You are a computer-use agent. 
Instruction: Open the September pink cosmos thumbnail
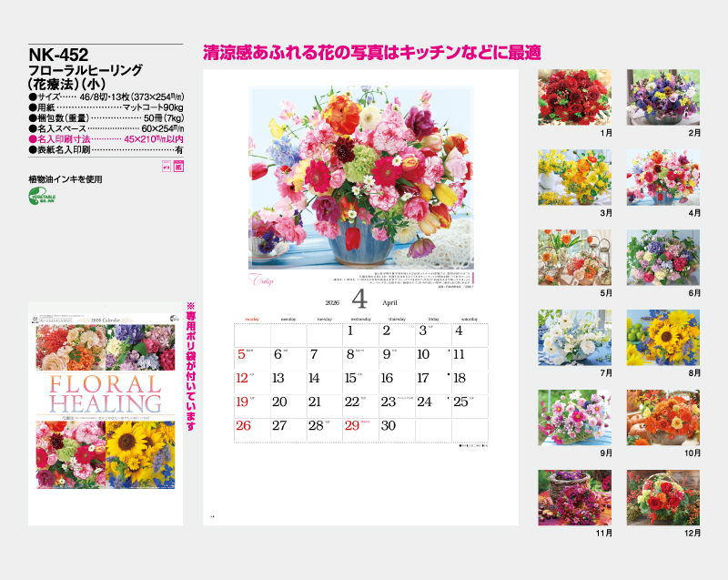pos(575,417)
